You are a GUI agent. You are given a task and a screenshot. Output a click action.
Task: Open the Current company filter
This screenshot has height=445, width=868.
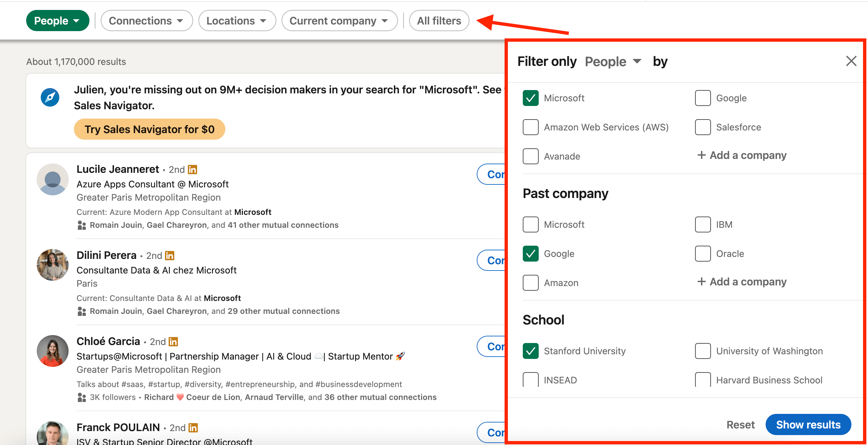339,21
